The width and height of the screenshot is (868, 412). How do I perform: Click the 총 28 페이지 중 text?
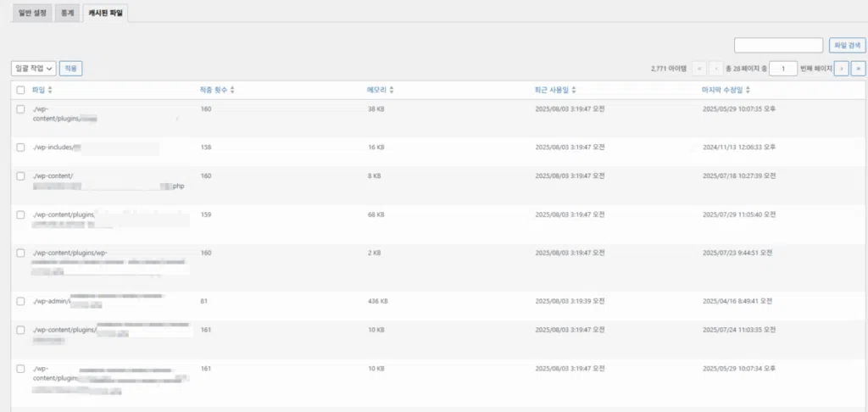[746, 69]
